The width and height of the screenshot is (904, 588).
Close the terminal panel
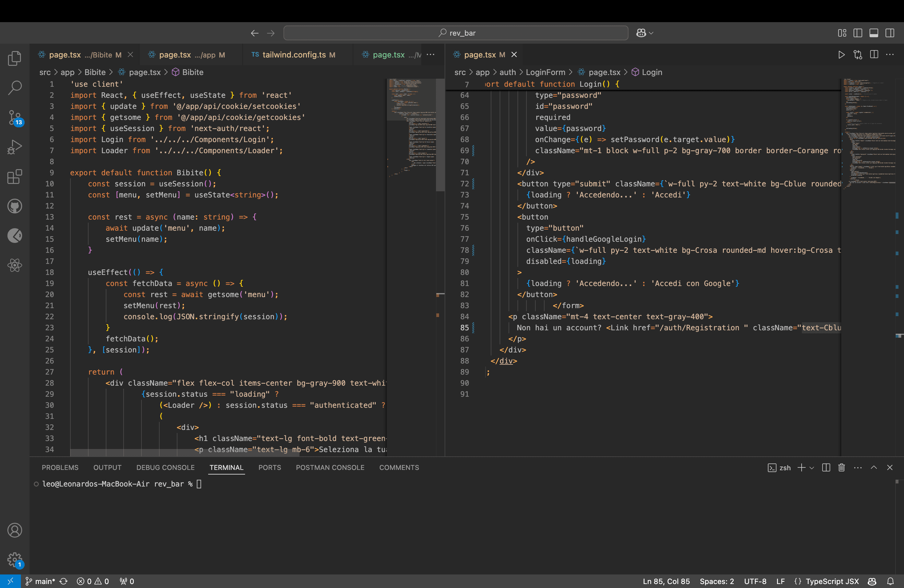pyautogui.click(x=890, y=467)
